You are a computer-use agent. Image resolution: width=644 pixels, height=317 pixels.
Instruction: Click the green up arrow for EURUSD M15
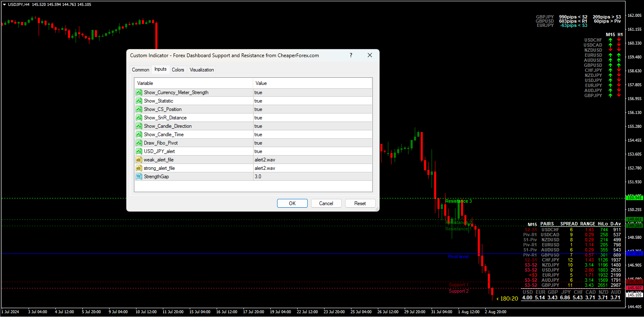pyautogui.click(x=610, y=55)
